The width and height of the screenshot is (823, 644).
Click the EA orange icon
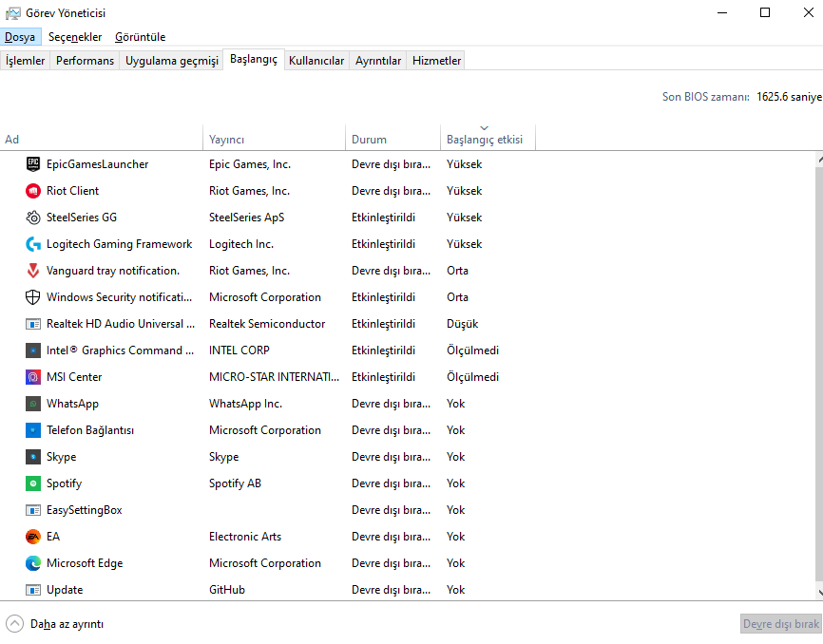click(33, 537)
